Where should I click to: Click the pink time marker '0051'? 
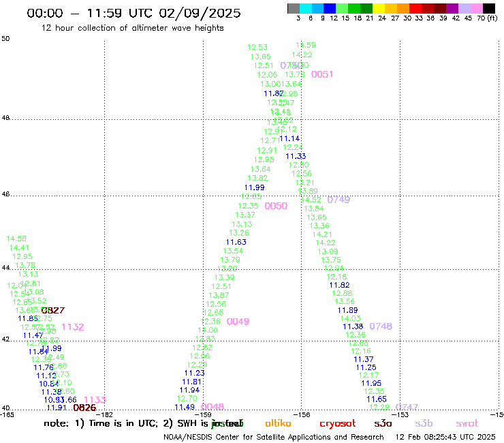pos(322,74)
